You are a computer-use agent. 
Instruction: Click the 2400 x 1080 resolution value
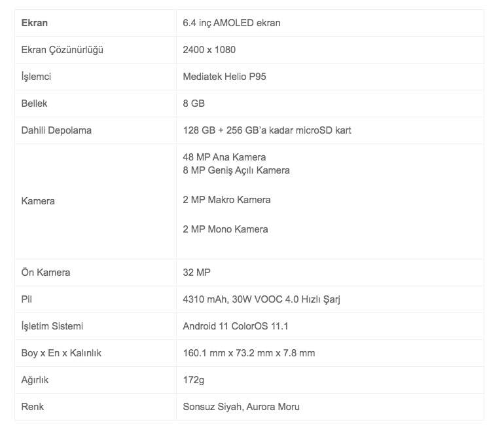tap(209, 50)
